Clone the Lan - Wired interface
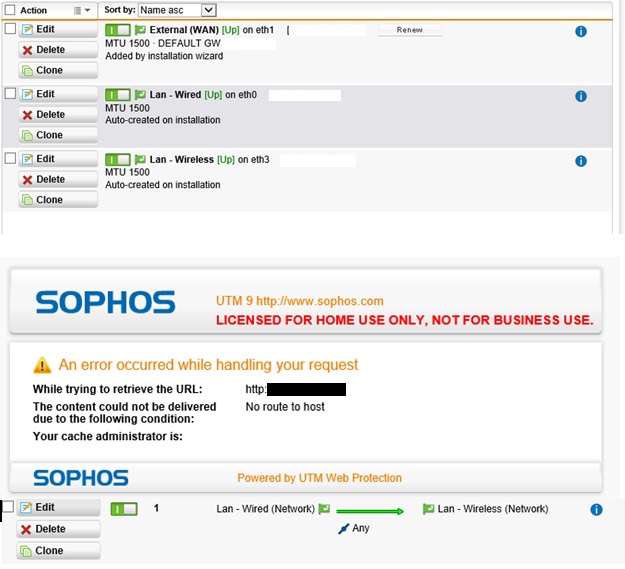 coord(58,135)
